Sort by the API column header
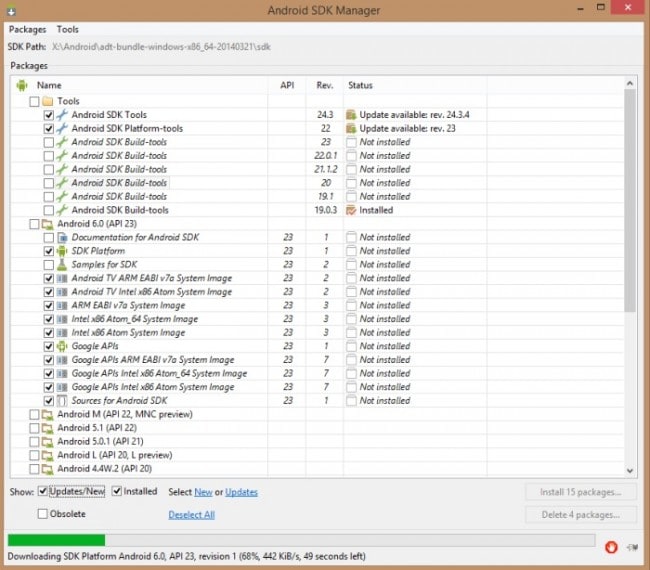The height and width of the screenshot is (570, 650). (287, 85)
